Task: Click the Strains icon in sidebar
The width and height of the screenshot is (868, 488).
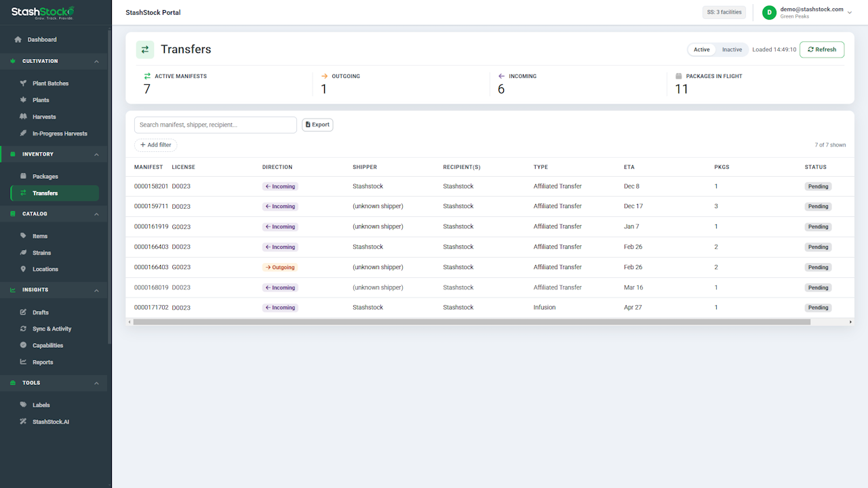Action: (x=24, y=253)
